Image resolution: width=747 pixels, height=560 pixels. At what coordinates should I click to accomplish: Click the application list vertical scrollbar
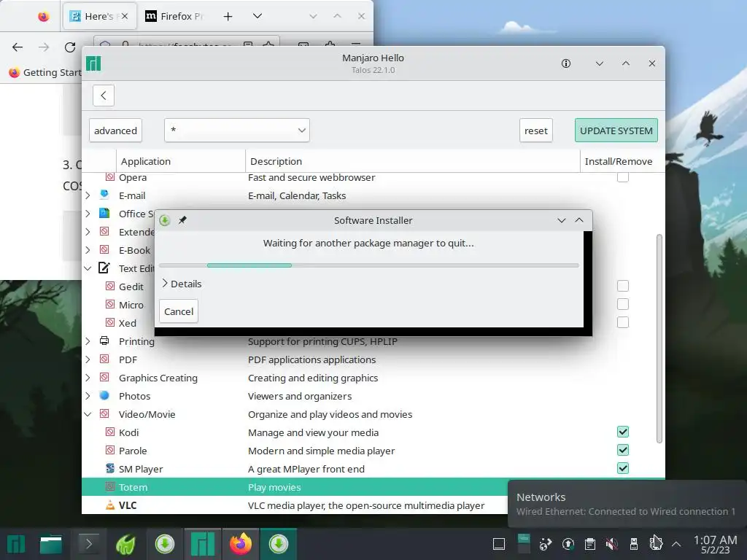pos(659,338)
